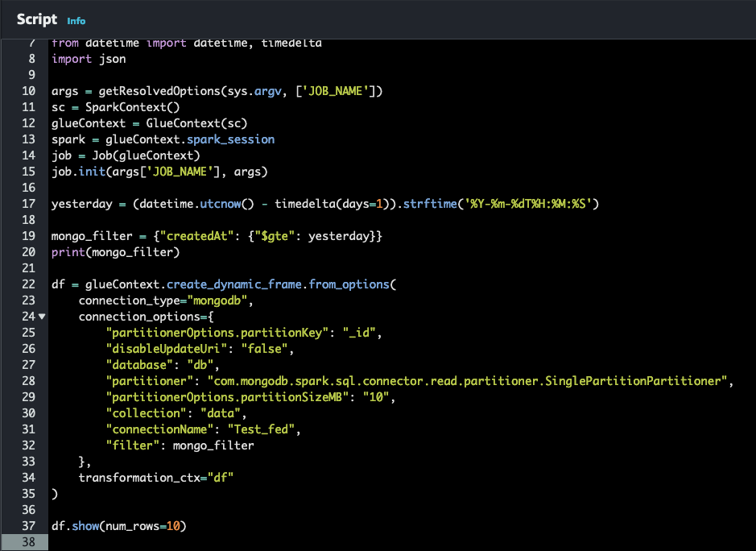Click the SinglePartitionPartitioner class string
This screenshot has height=551, width=756.
[467, 381]
